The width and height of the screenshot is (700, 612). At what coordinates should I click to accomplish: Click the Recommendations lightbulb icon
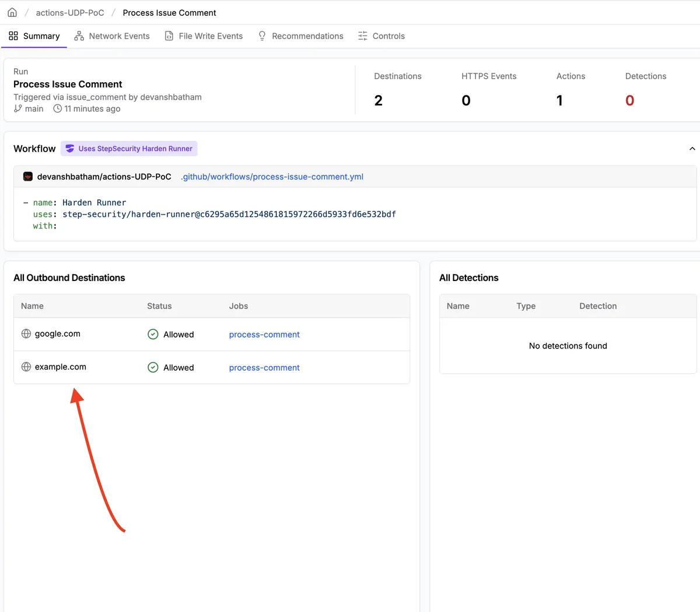click(x=262, y=36)
